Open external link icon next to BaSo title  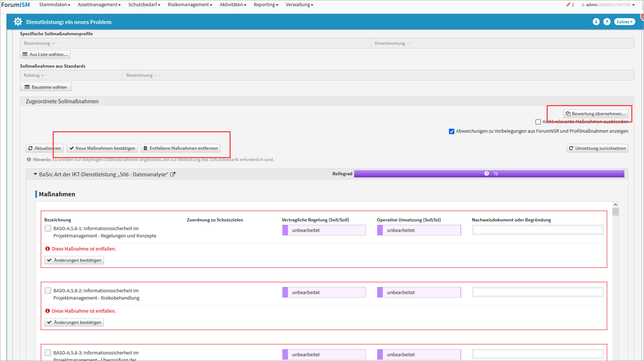pos(173,175)
